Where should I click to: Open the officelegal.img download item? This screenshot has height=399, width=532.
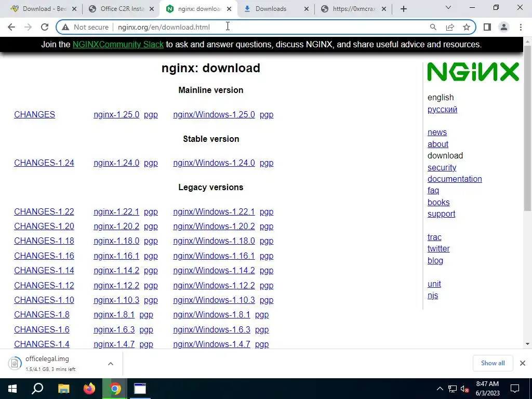(x=51, y=363)
